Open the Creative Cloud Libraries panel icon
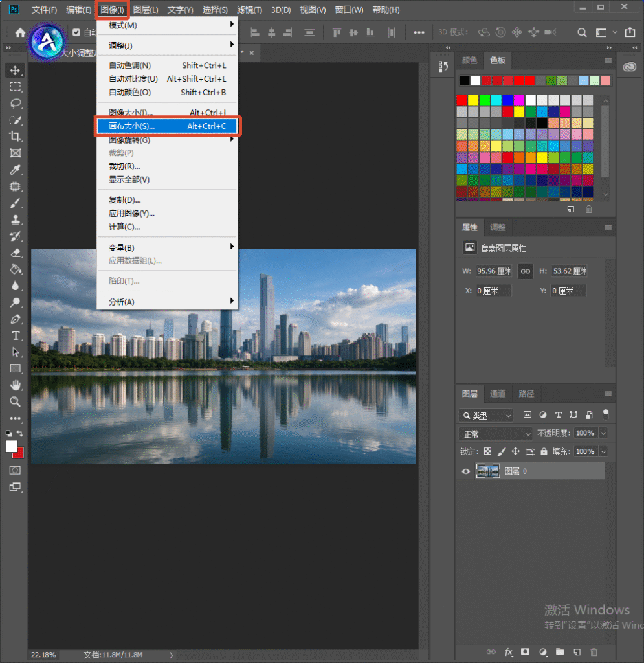 [x=629, y=67]
